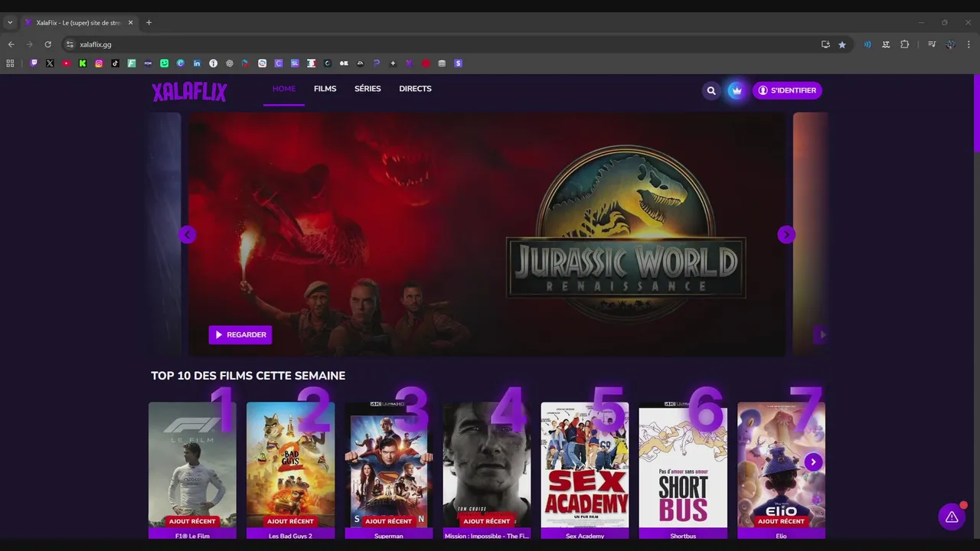
Task: Open a new browser tab
Action: click(x=149, y=23)
